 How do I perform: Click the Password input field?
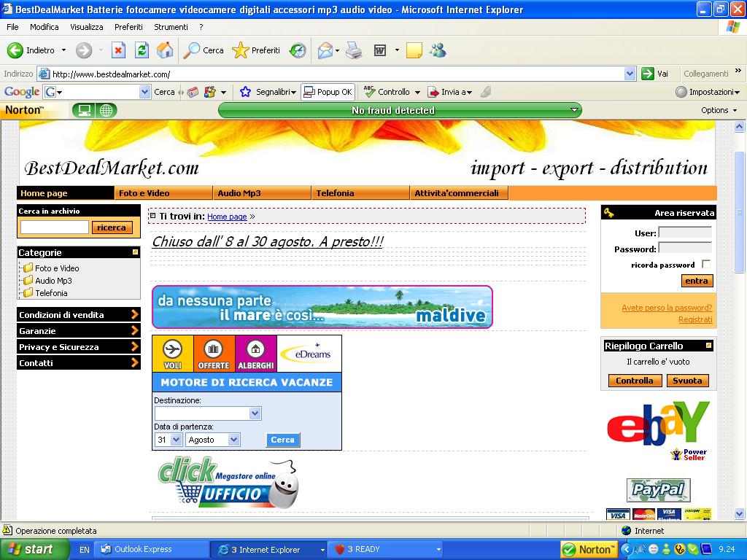684,249
